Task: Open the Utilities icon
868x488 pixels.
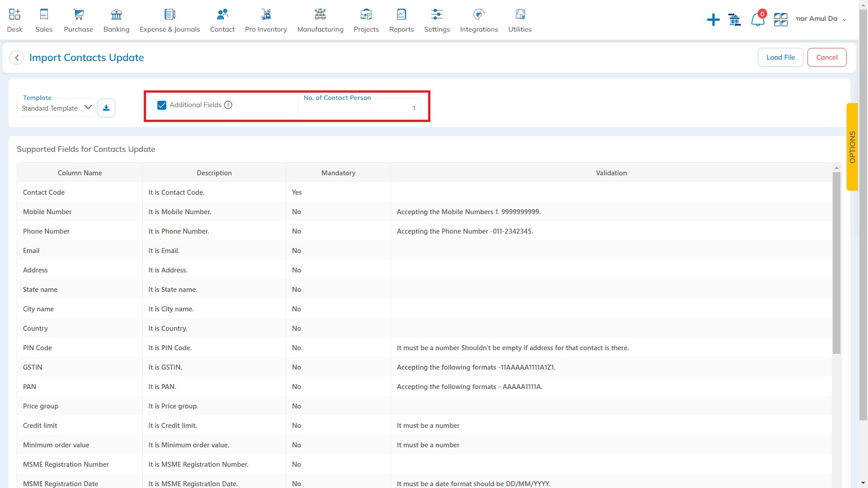Action: 520,14
